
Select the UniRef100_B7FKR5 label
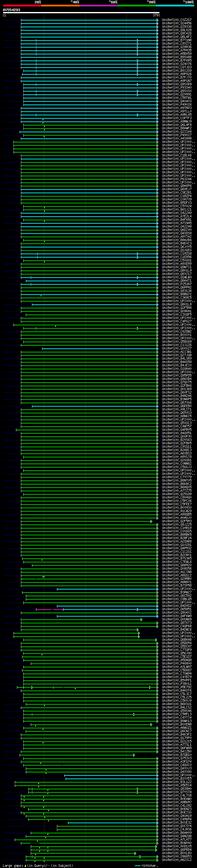coord(177,60)
